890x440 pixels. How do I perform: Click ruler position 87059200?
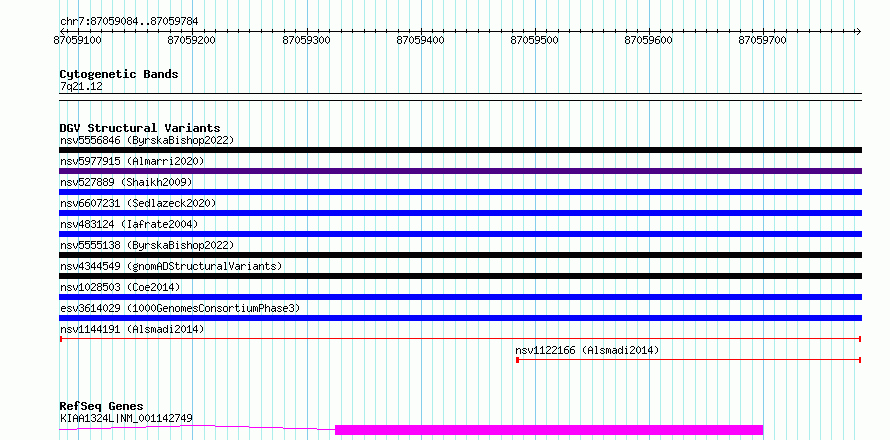[x=192, y=40]
